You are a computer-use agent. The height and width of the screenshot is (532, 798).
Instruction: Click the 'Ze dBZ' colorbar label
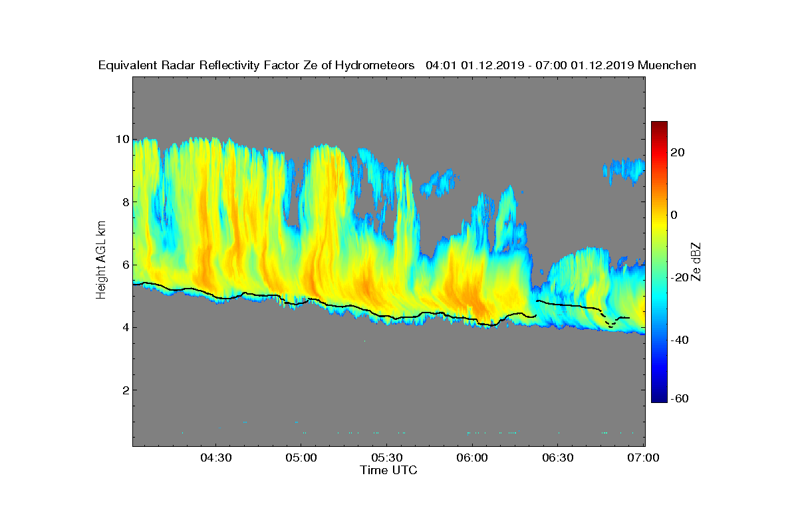coord(696,261)
